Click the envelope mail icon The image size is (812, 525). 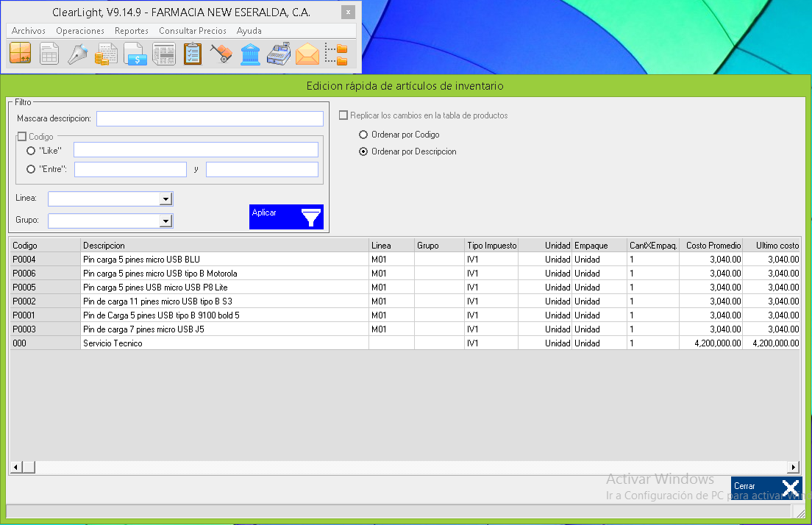click(307, 54)
